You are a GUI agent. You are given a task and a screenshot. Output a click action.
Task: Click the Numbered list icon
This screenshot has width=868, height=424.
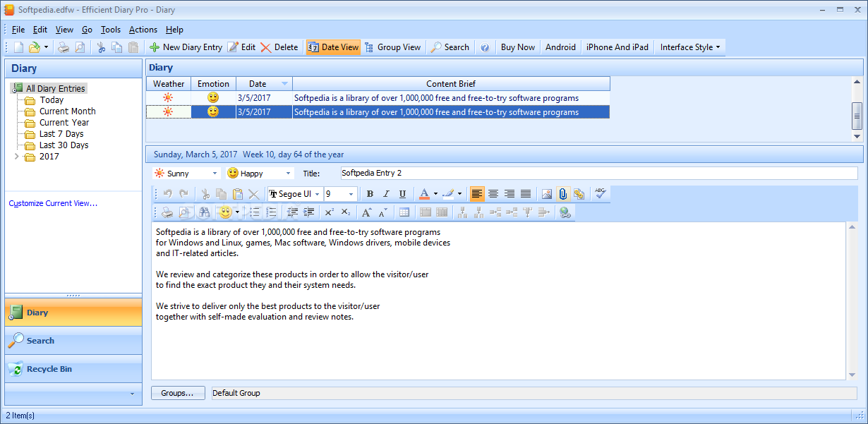[271, 212]
